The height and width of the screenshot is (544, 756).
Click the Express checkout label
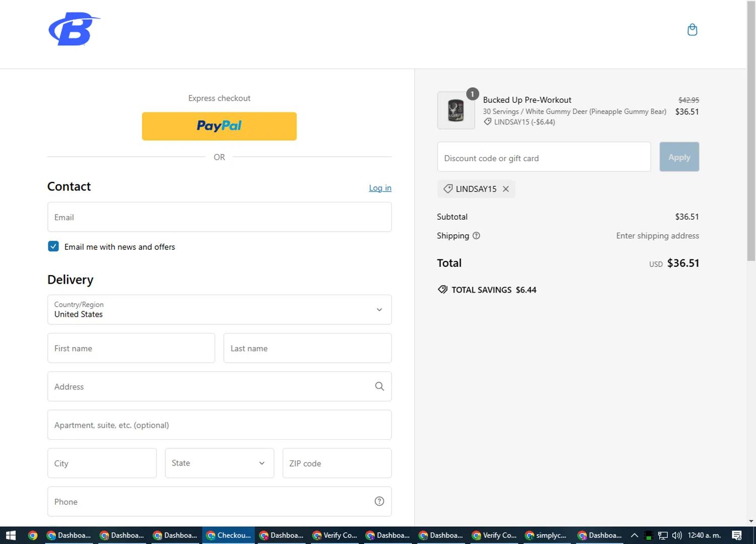(x=219, y=98)
